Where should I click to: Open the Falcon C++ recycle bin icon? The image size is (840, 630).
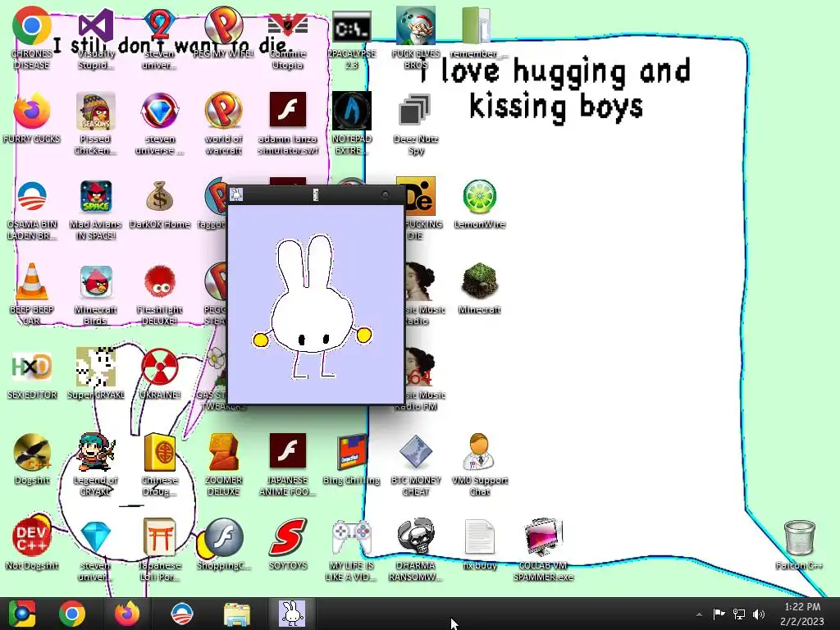coord(799,538)
